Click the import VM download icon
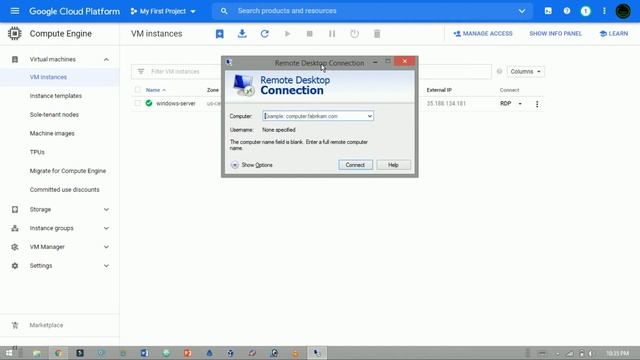640x360 pixels. pyautogui.click(x=242, y=34)
